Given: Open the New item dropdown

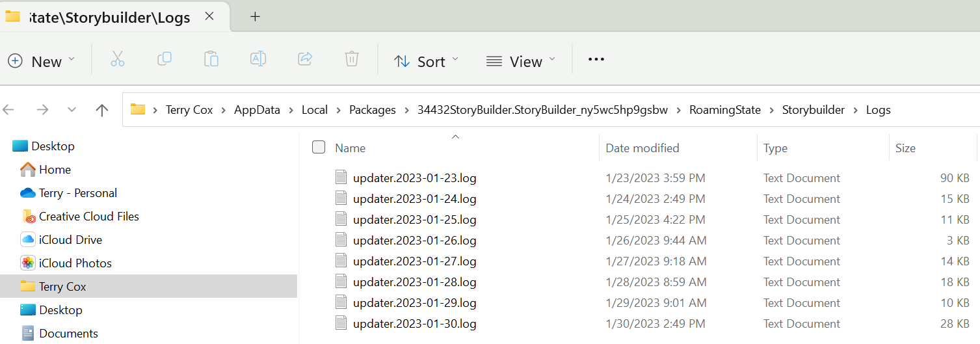Looking at the screenshot, I should [42, 61].
